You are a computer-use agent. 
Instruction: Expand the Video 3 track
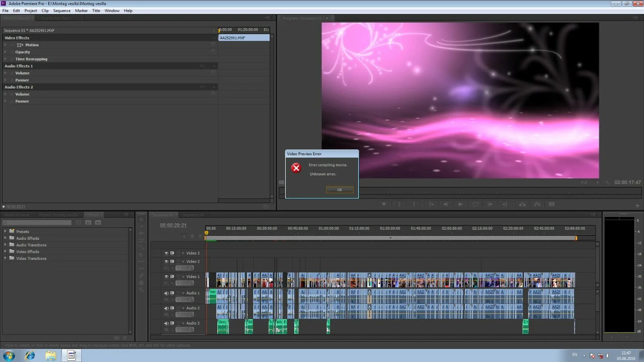click(x=183, y=253)
